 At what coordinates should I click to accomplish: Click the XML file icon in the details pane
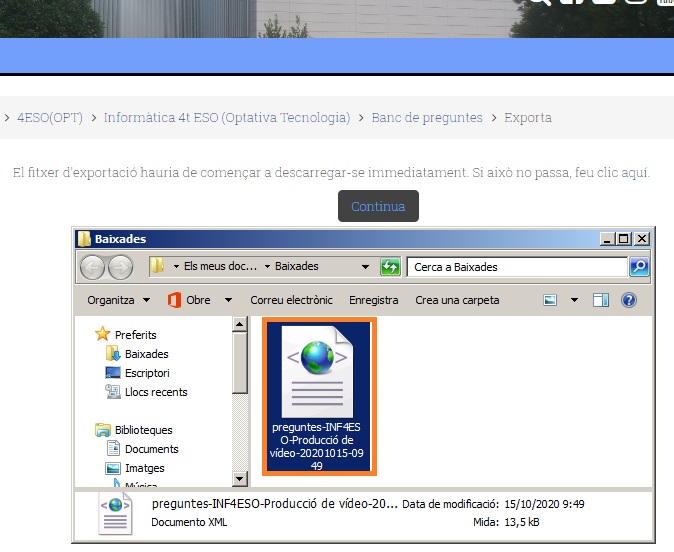115,514
